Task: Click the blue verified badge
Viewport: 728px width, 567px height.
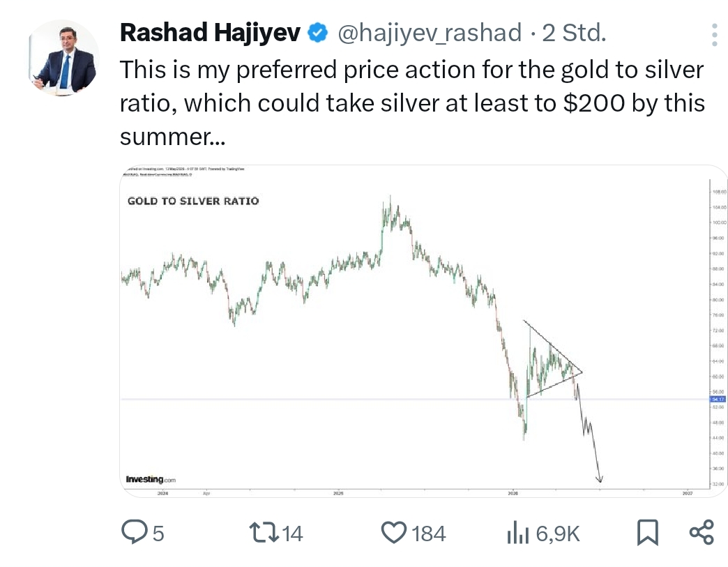Action: click(x=318, y=33)
